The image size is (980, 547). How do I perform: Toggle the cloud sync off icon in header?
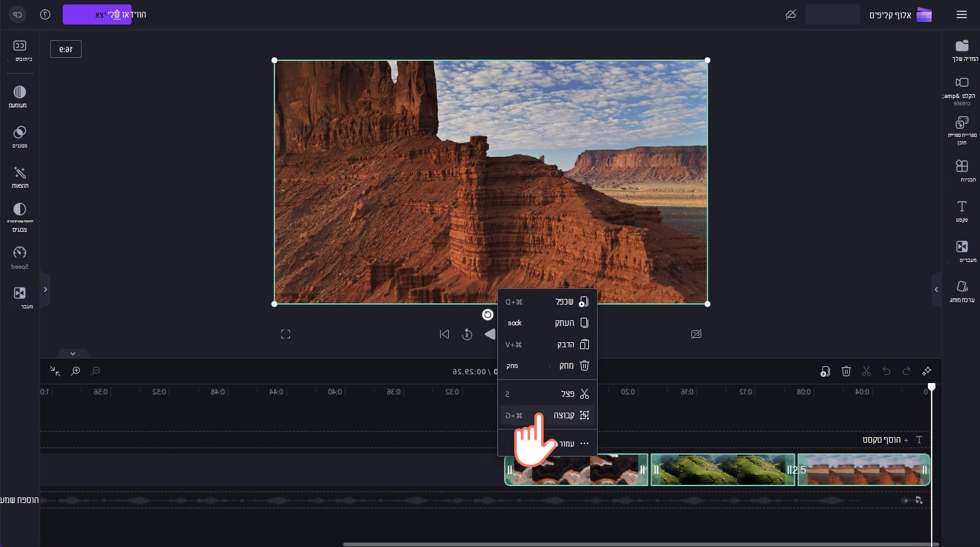[x=790, y=14]
